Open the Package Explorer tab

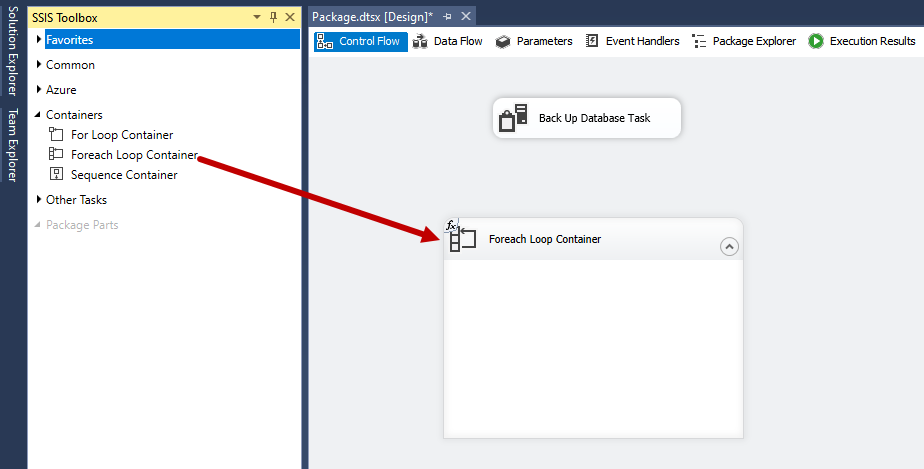pyautogui.click(x=744, y=41)
